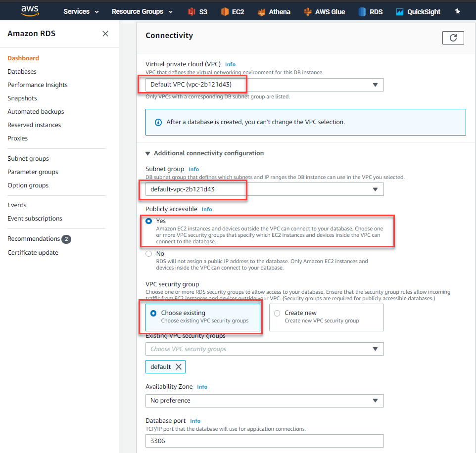Click the AWS home logo
The image size is (476, 453).
[x=29, y=10]
